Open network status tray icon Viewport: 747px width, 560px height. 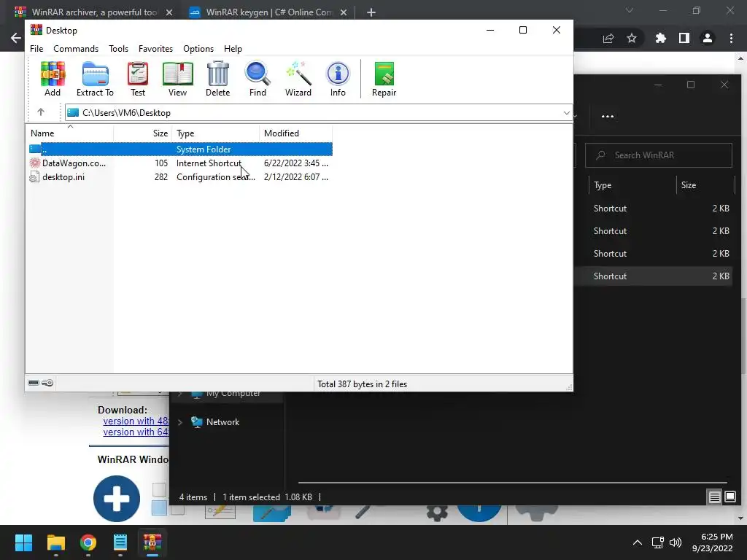tap(658, 542)
